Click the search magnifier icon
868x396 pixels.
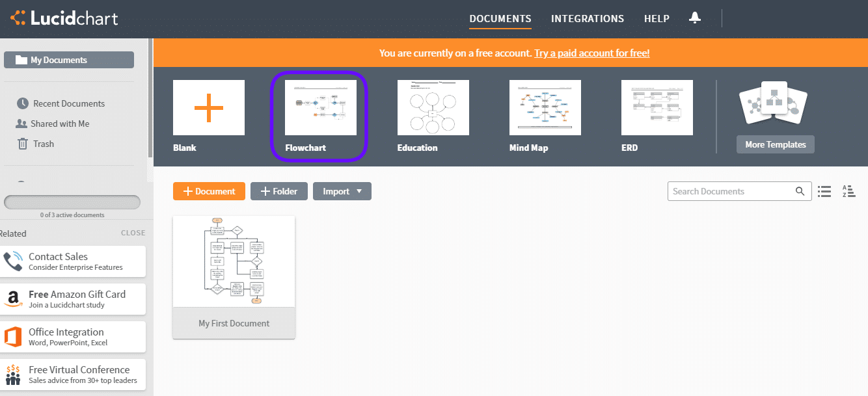[x=800, y=191]
